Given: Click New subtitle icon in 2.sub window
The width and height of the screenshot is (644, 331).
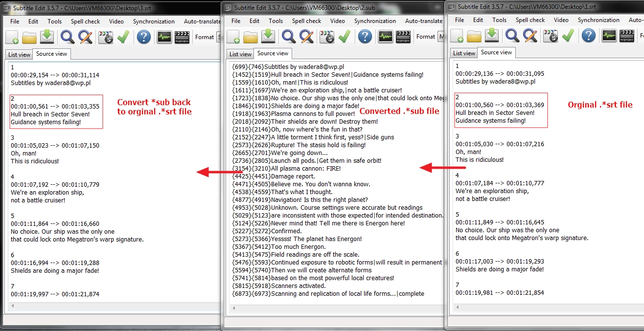Looking at the screenshot, I should point(233,37).
